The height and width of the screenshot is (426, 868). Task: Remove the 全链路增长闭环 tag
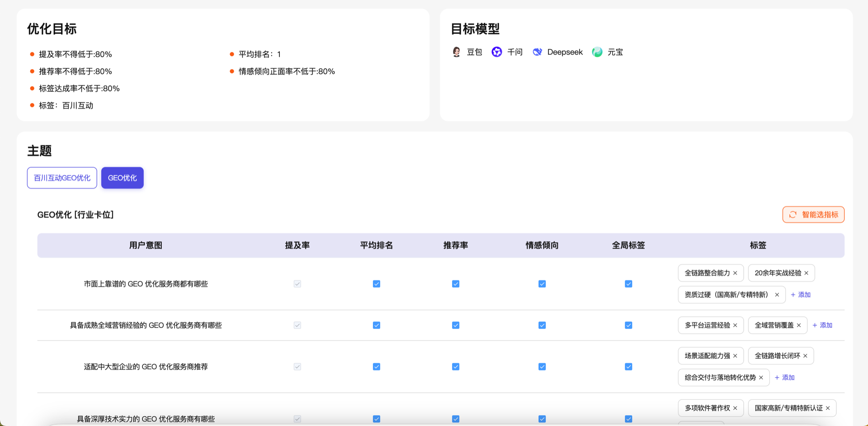coord(805,356)
